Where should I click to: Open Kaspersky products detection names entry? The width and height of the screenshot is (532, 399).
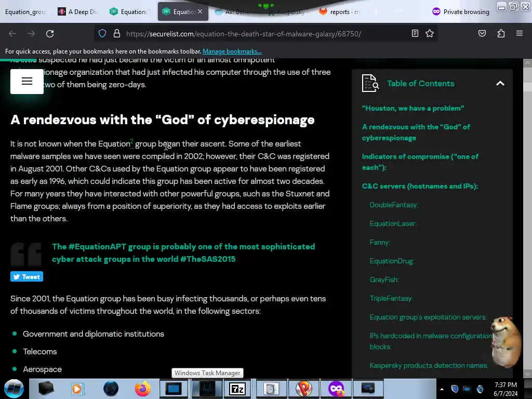tap(429, 365)
